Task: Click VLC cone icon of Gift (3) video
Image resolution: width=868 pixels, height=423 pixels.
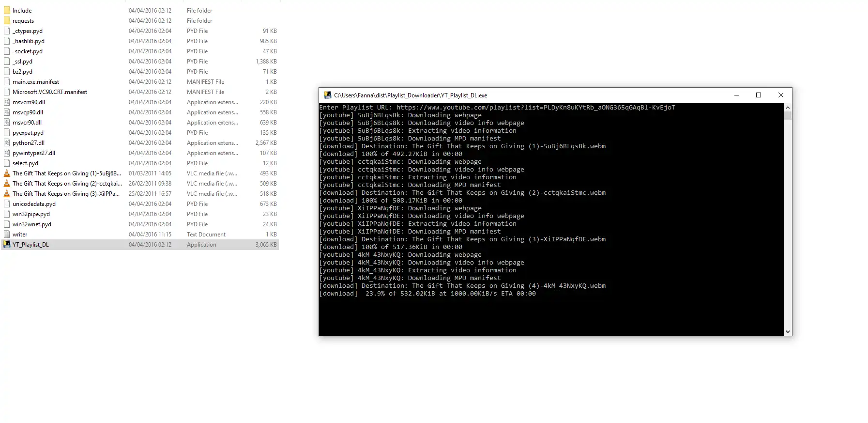Action: 7,193
